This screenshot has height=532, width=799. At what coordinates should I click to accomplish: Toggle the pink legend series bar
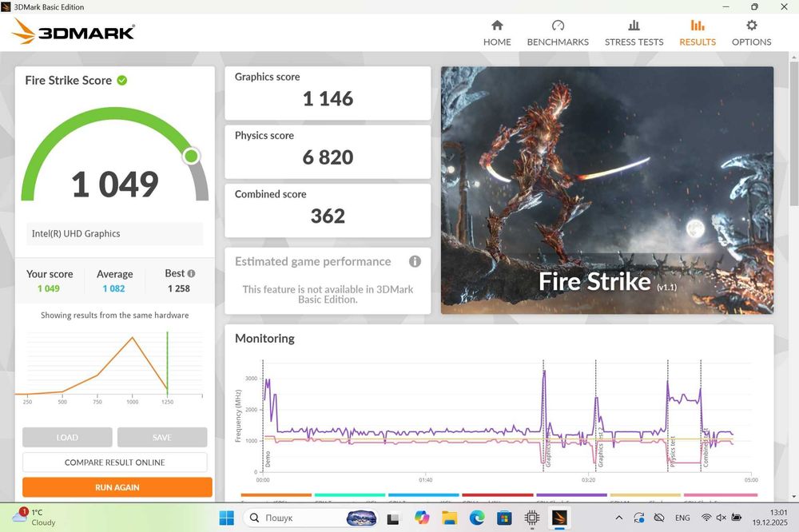coord(720,494)
